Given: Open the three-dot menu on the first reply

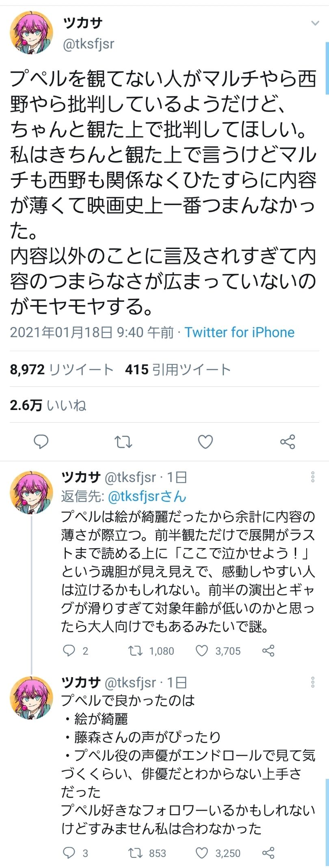Looking at the screenshot, I should tap(313, 477).
